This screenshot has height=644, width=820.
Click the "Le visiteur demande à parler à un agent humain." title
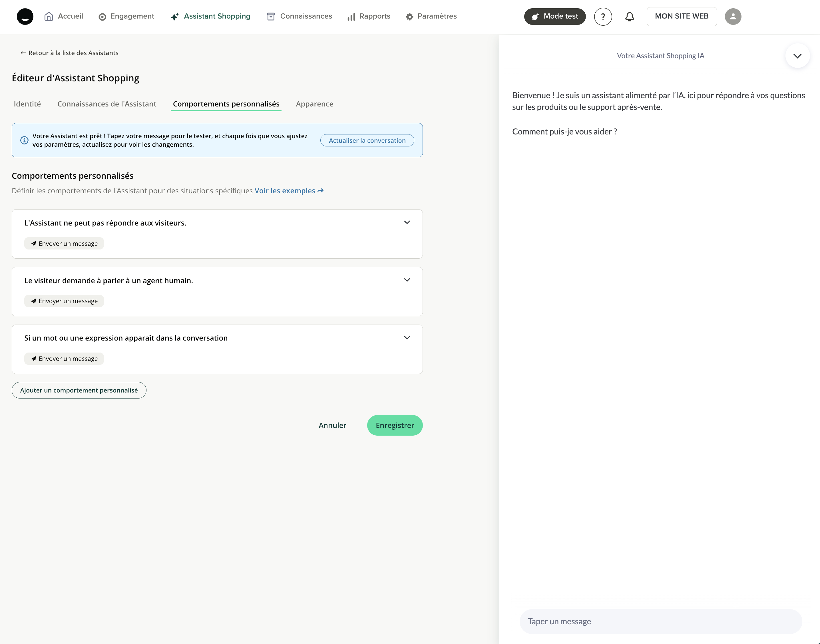(x=108, y=281)
